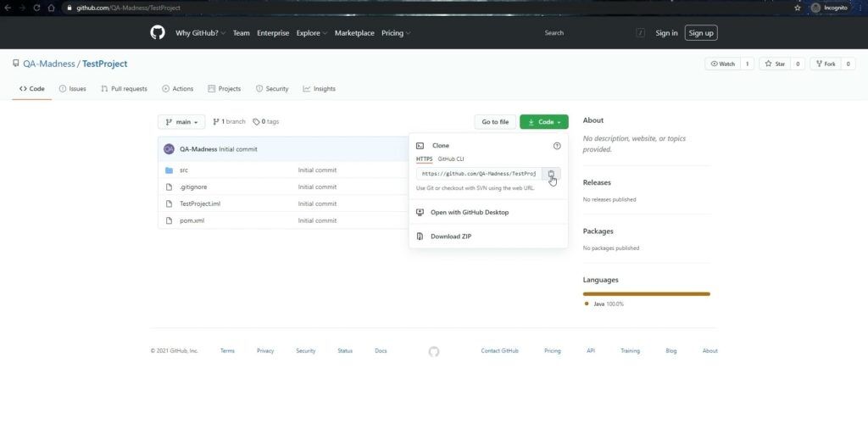Click the browser bookmark star icon
The image size is (868, 429).
coord(797,8)
